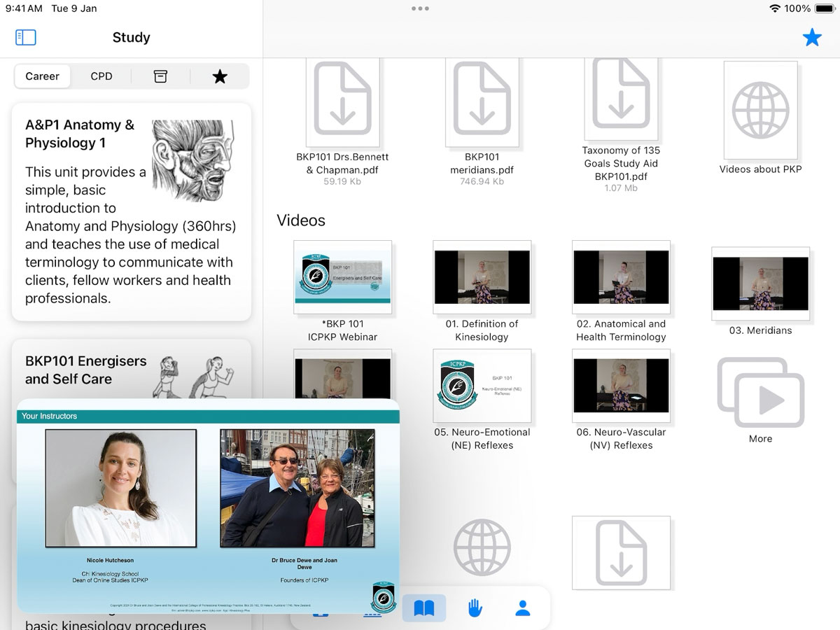Toggle the sidebar panel icon
The width and height of the screenshot is (840, 630).
pyautogui.click(x=25, y=38)
